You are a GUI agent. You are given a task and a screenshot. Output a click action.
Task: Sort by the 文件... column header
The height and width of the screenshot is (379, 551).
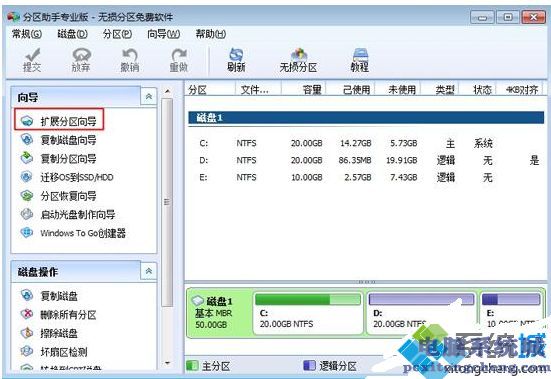(x=258, y=90)
